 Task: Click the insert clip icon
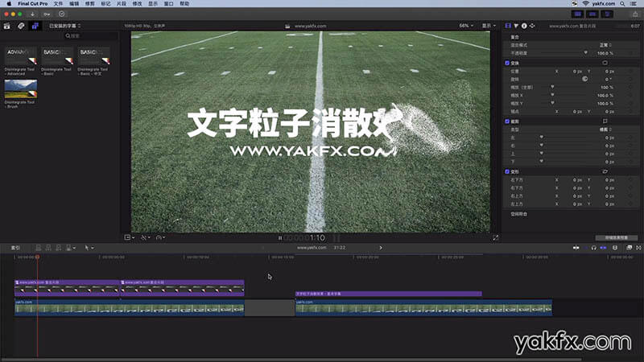(x=48, y=248)
